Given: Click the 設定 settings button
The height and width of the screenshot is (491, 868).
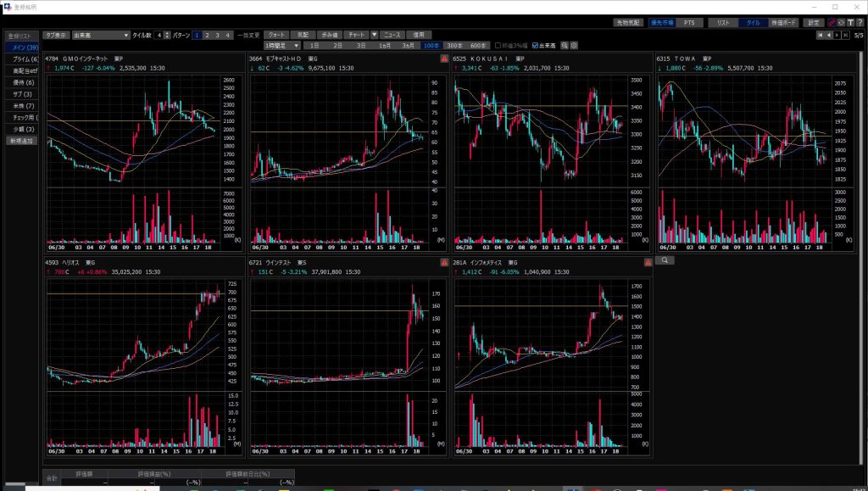Looking at the screenshot, I should point(813,23).
